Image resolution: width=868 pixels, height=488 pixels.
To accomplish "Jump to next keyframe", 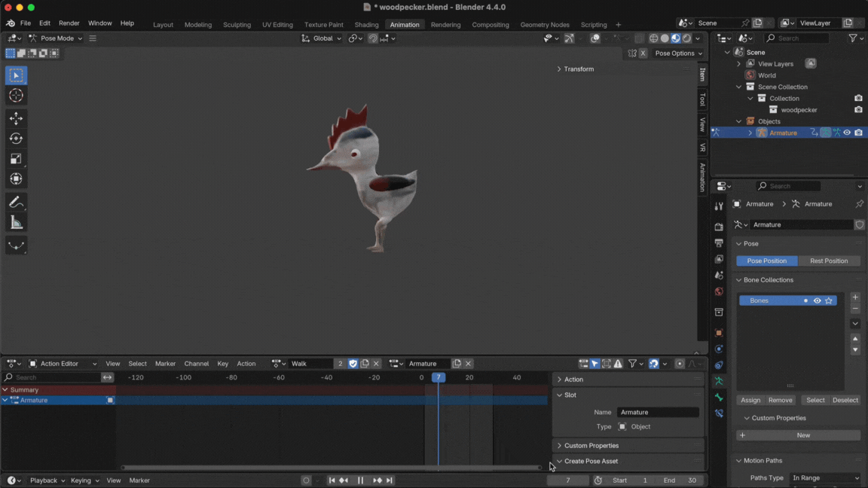I will coord(377,480).
